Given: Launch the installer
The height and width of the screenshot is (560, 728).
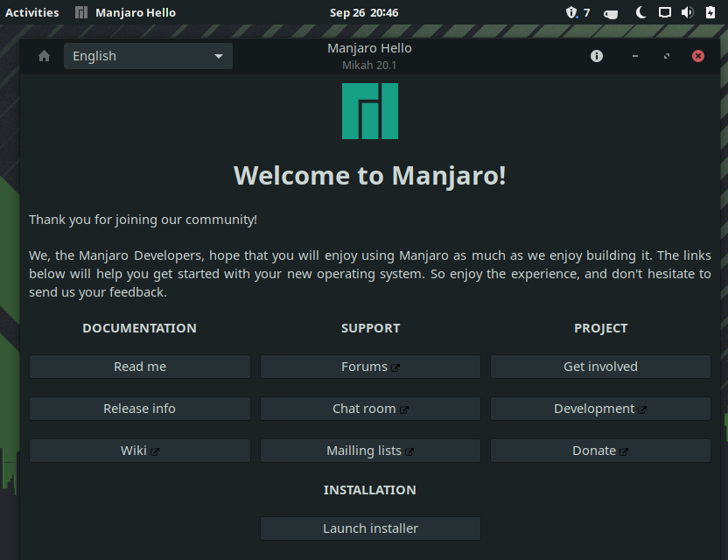Looking at the screenshot, I should [370, 528].
